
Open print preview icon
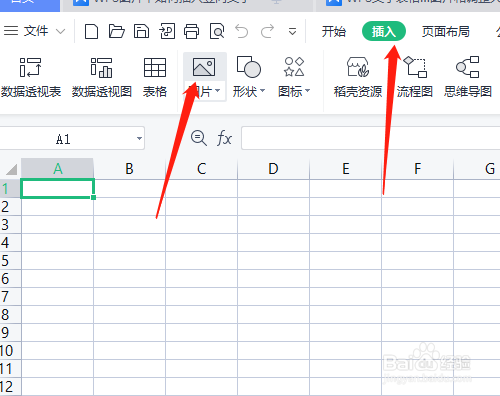coord(217,32)
